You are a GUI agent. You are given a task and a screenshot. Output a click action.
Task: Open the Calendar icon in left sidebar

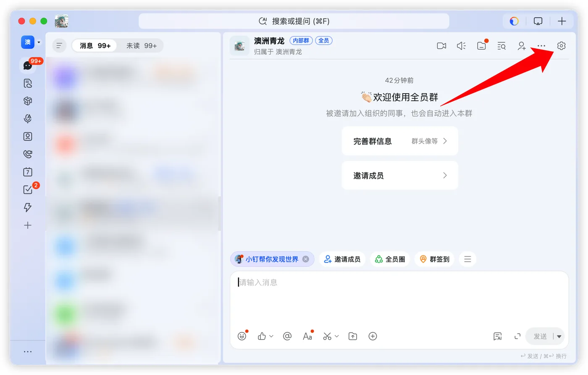pyautogui.click(x=28, y=172)
